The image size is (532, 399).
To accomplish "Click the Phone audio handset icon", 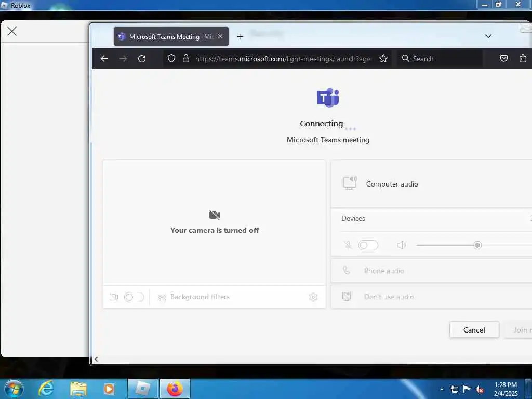I will [x=346, y=270].
